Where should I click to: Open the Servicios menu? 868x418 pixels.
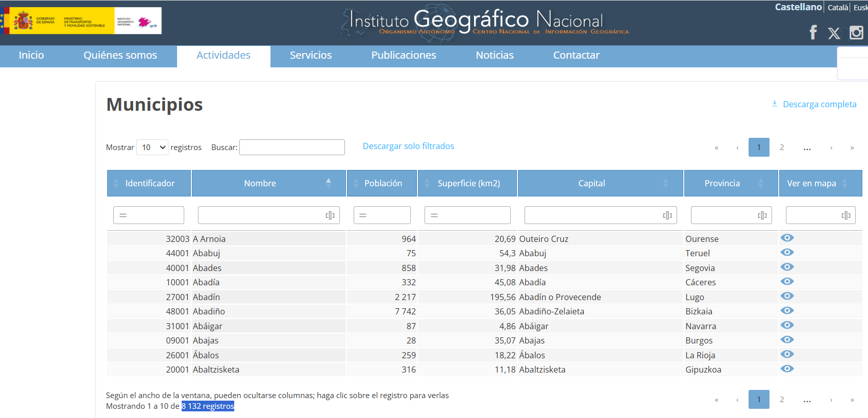point(310,55)
